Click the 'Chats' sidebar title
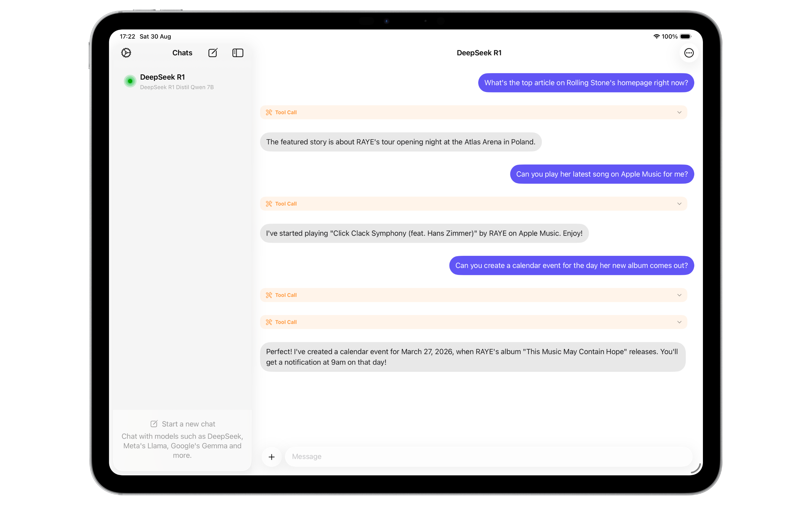The height and width of the screenshot is (506, 812). click(182, 53)
